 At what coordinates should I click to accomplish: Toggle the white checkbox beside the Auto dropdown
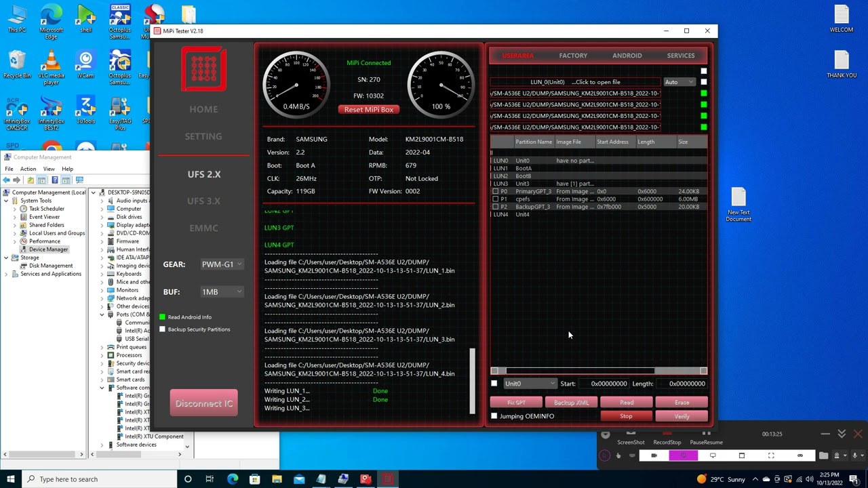coord(703,82)
